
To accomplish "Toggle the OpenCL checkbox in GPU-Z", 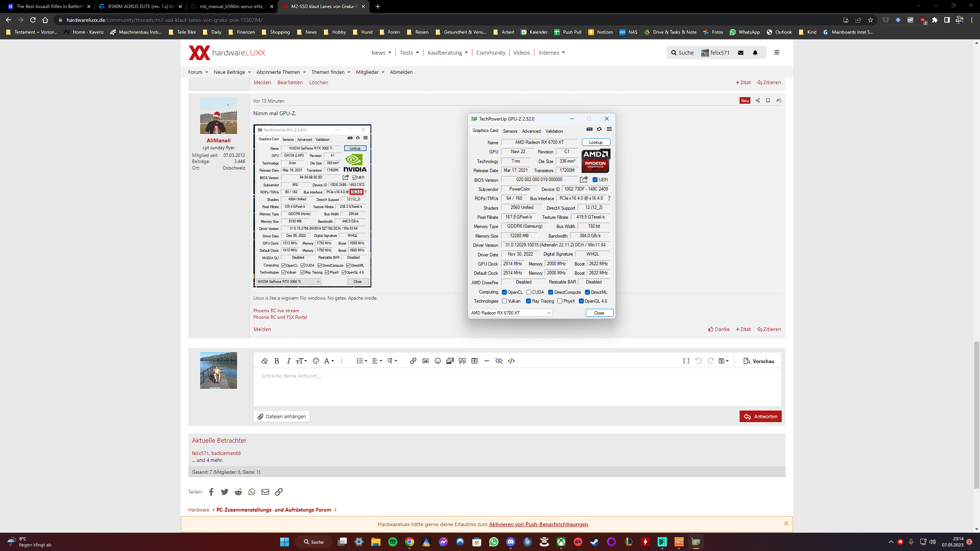I will 504,292.
